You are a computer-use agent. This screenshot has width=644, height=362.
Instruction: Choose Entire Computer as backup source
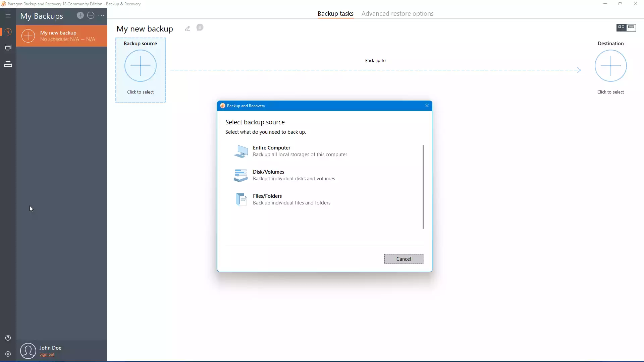point(291,151)
